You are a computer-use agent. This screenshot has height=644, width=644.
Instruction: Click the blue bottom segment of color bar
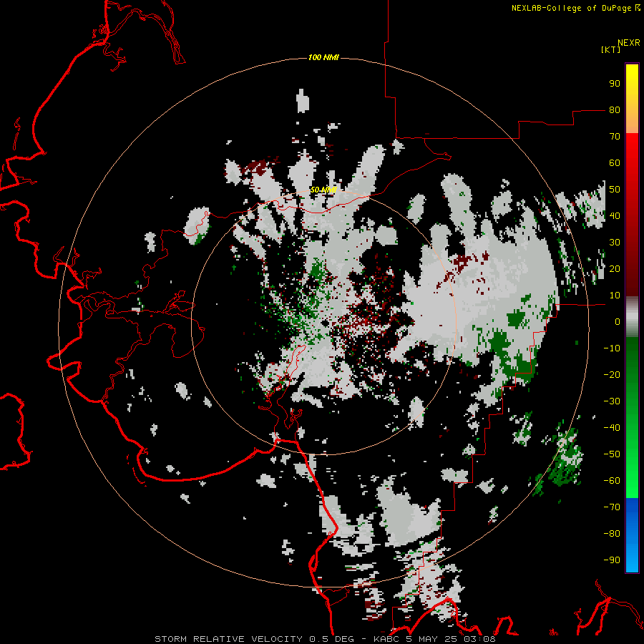click(632, 535)
